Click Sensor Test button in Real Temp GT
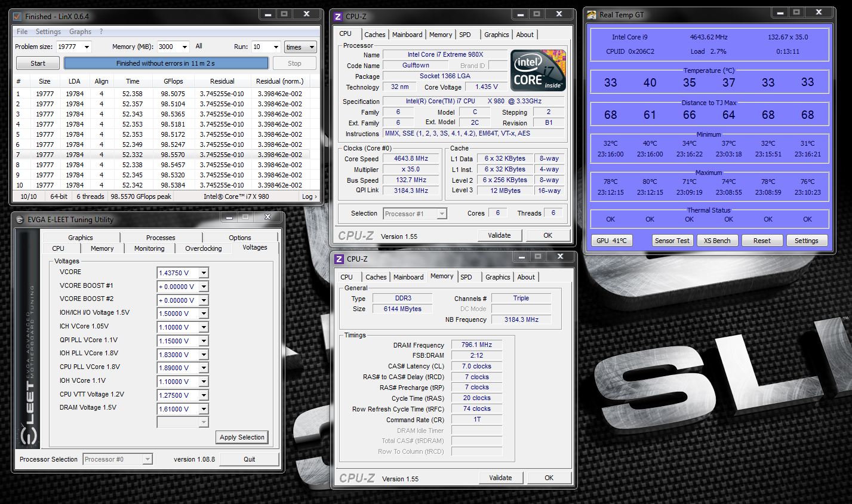 pos(672,241)
